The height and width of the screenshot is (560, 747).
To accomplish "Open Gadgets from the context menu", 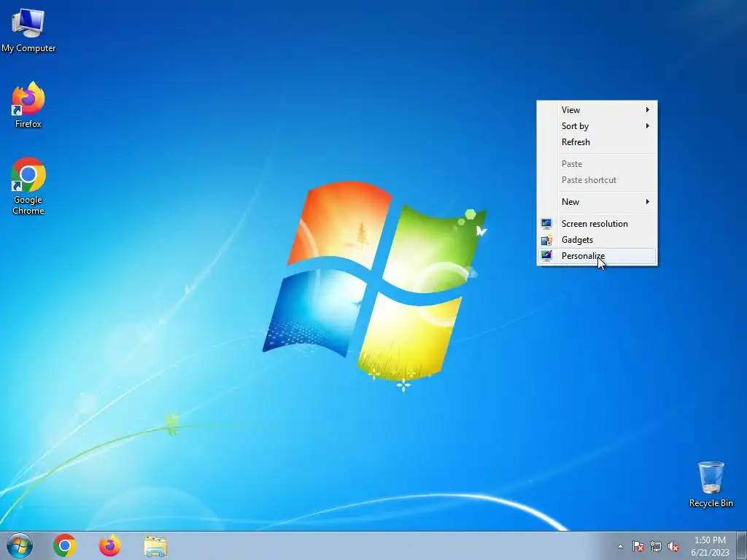I will [x=597, y=240].
